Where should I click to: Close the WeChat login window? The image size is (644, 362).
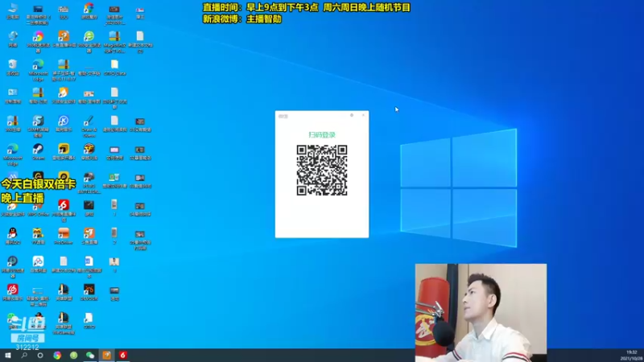coord(363,115)
